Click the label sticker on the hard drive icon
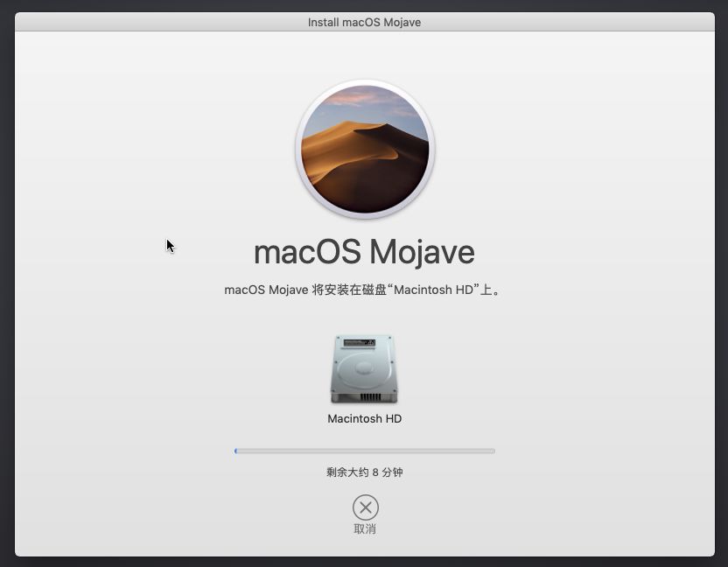This screenshot has height=567, width=728. click(360, 342)
